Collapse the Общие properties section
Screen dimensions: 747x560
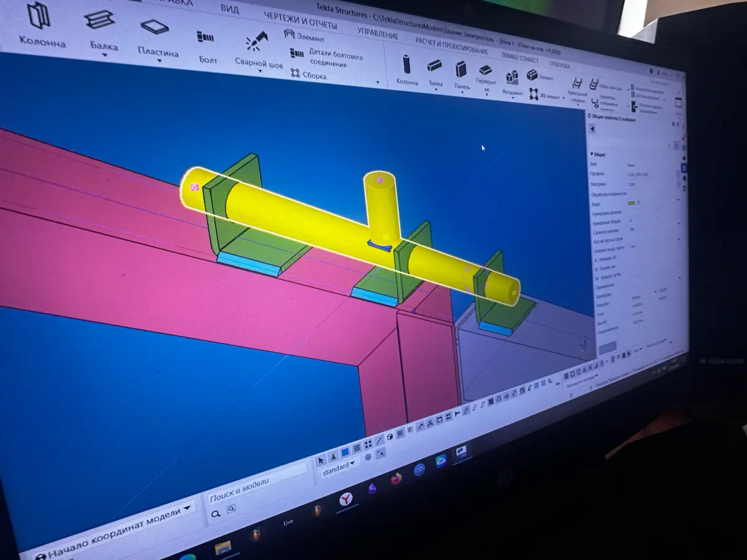pos(591,154)
